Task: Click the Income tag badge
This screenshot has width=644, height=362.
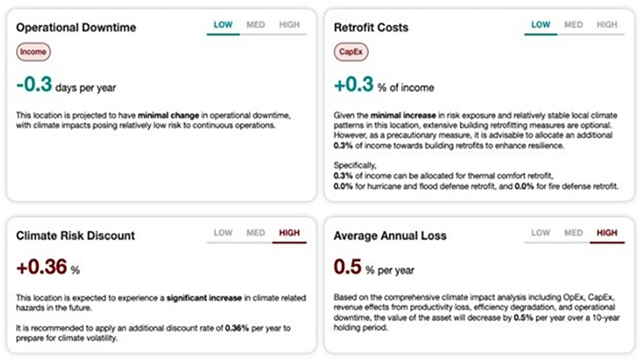Action: [x=34, y=52]
